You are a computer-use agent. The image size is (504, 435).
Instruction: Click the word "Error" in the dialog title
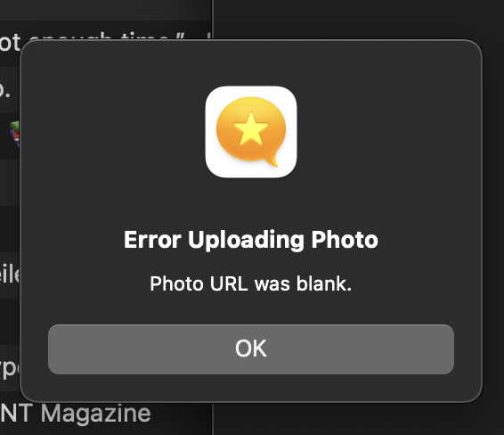point(152,240)
